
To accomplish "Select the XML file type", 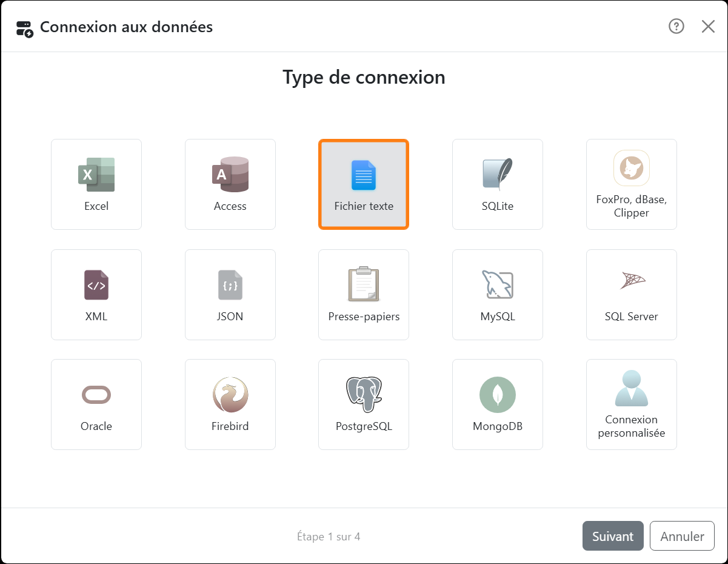I will coord(96,295).
